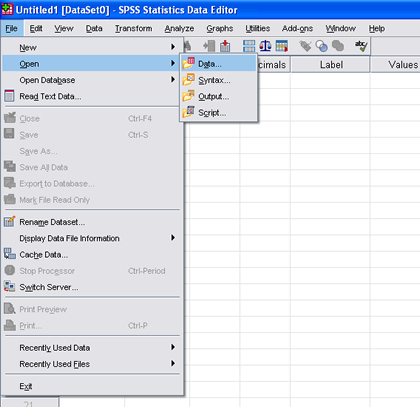Image resolution: width=420 pixels, height=407 pixels.
Task: Open the Window menu
Action: 341,29
